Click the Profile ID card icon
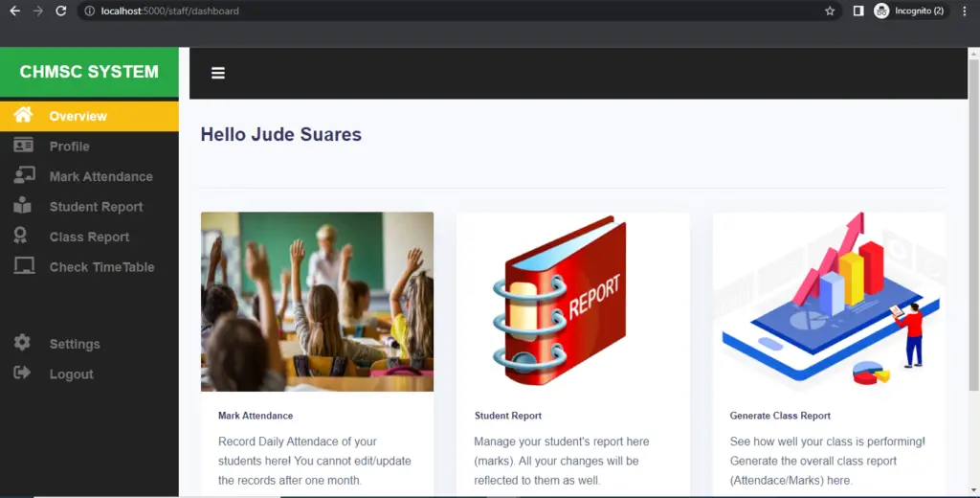Image resolution: width=980 pixels, height=498 pixels. 23,146
